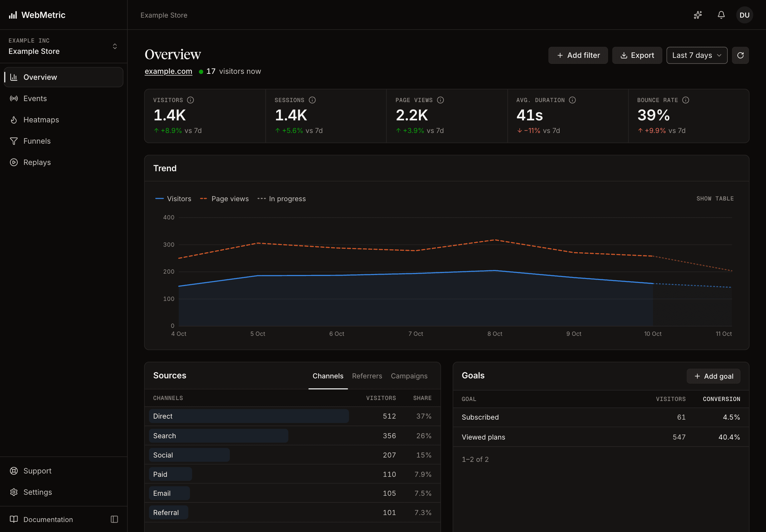766x532 pixels.
Task: Collapse the sidebar with the panel icon
Action: 114,519
